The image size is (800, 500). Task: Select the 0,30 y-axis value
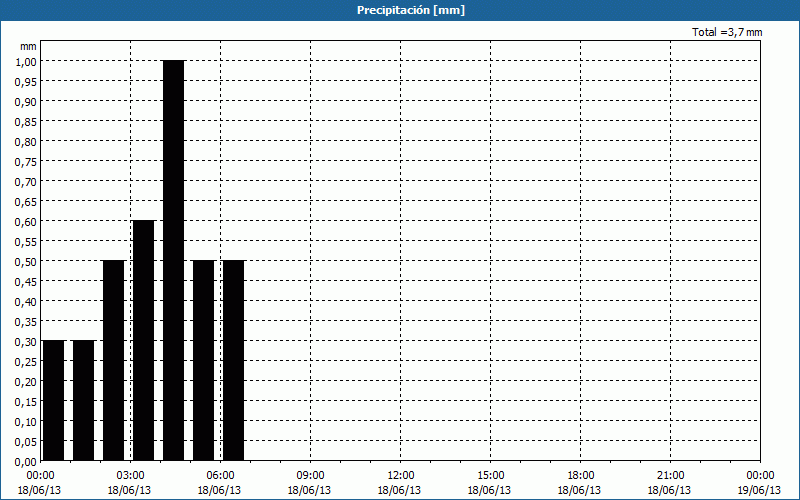pyautogui.click(x=26, y=341)
